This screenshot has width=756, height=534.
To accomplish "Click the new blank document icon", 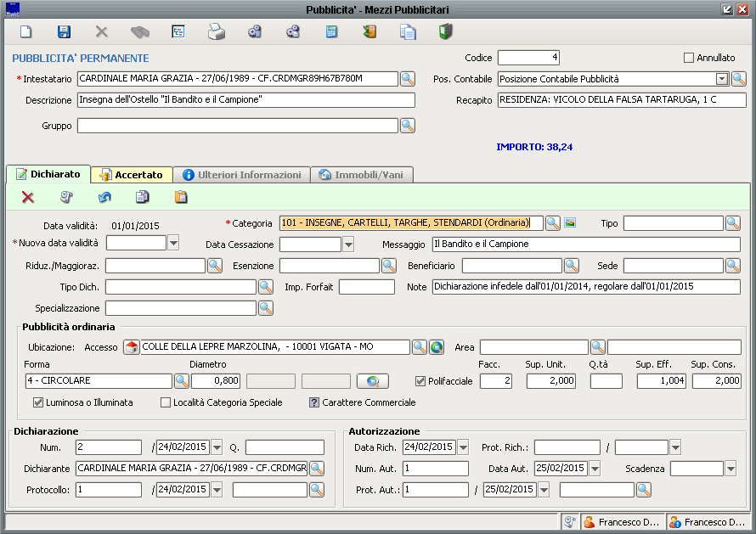I will [26, 32].
